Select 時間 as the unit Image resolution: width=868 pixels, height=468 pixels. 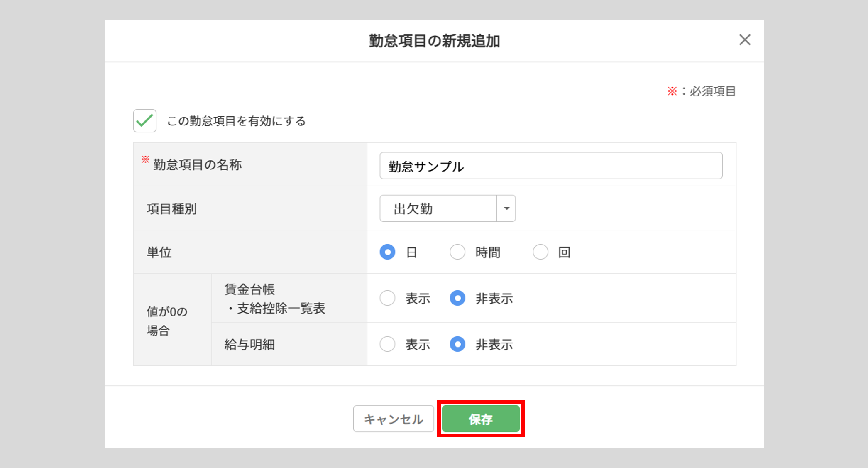[457, 252]
